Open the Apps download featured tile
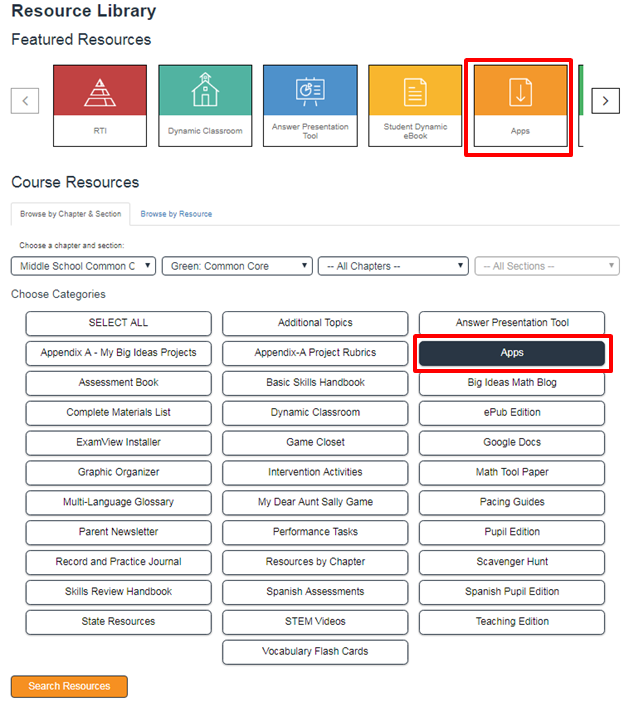Viewport: 641px width, 707px height. coord(520,106)
